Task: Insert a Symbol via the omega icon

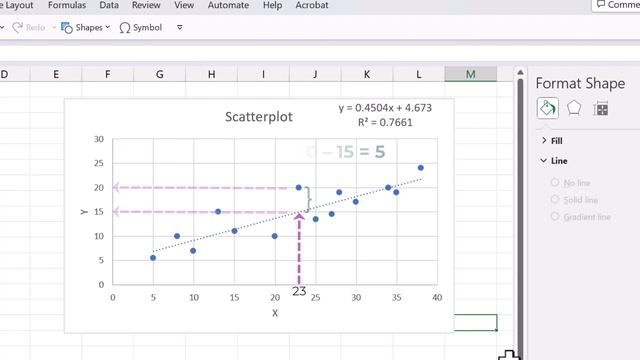Action: [125, 28]
